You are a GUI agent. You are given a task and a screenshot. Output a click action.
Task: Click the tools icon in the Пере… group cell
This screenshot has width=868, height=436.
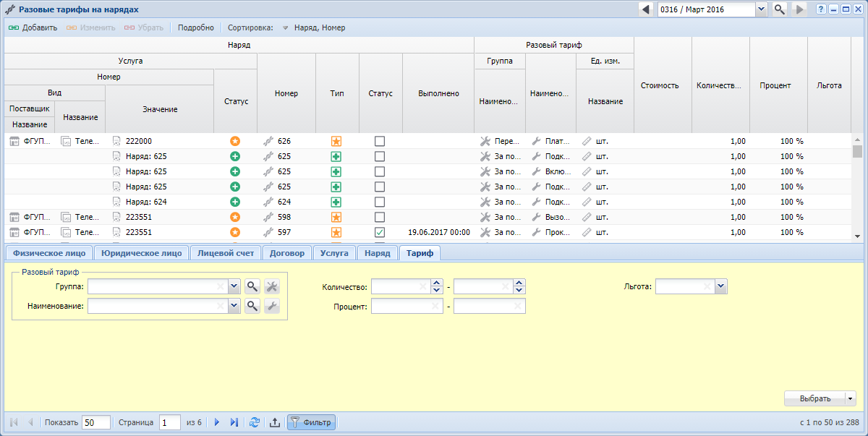[x=485, y=141]
